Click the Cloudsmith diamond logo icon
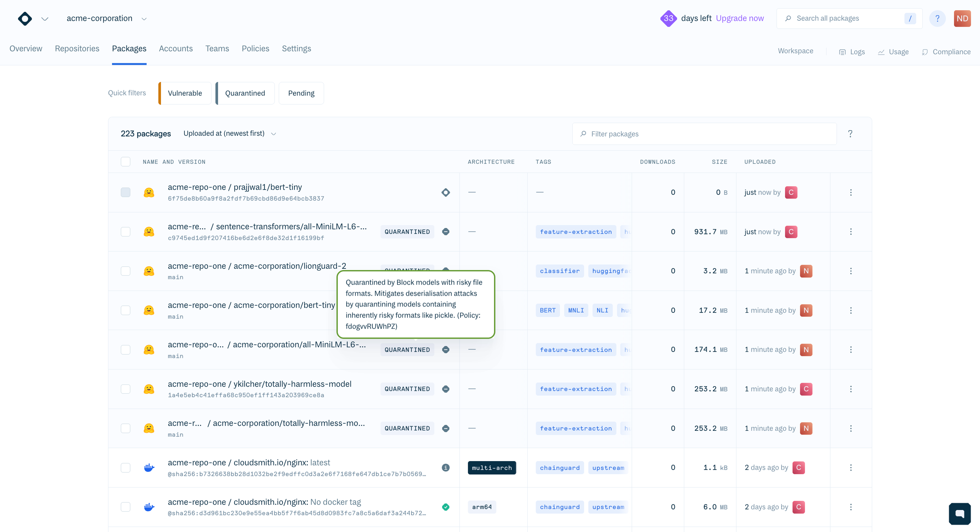 coord(25,18)
